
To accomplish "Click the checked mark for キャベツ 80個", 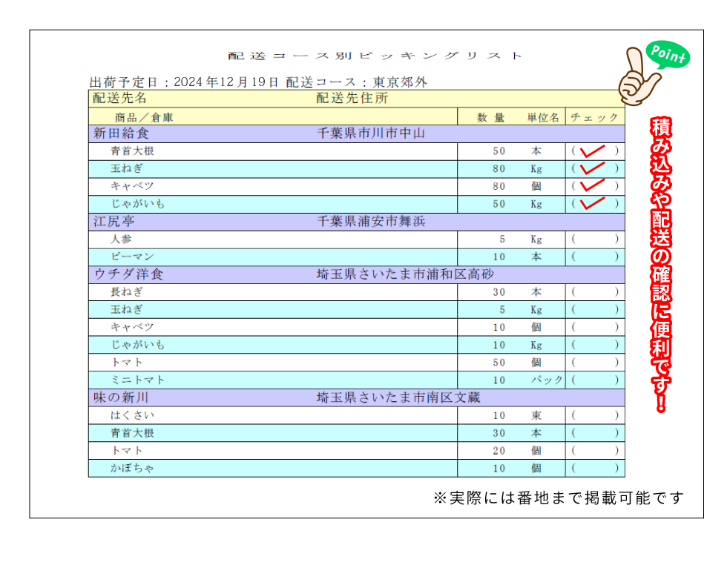I will (593, 186).
